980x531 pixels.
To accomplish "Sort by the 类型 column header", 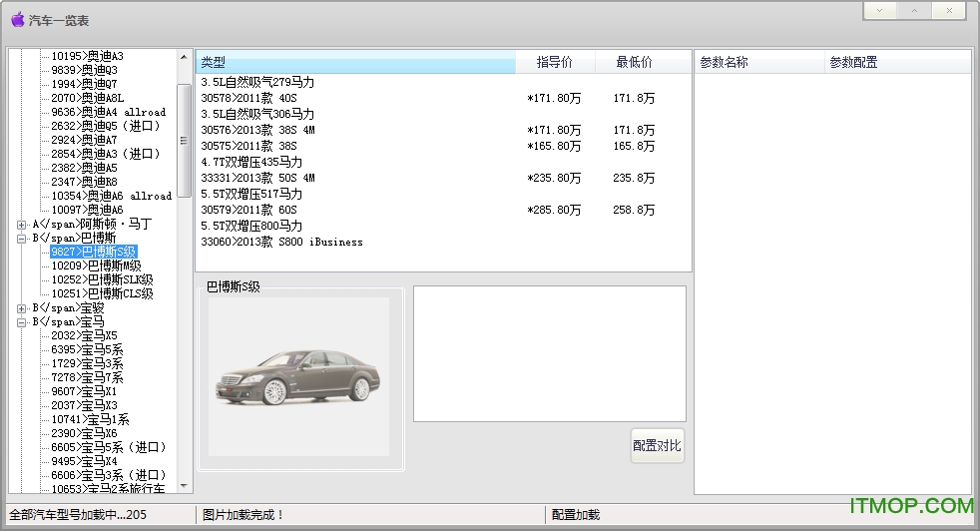I will click(354, 63).
